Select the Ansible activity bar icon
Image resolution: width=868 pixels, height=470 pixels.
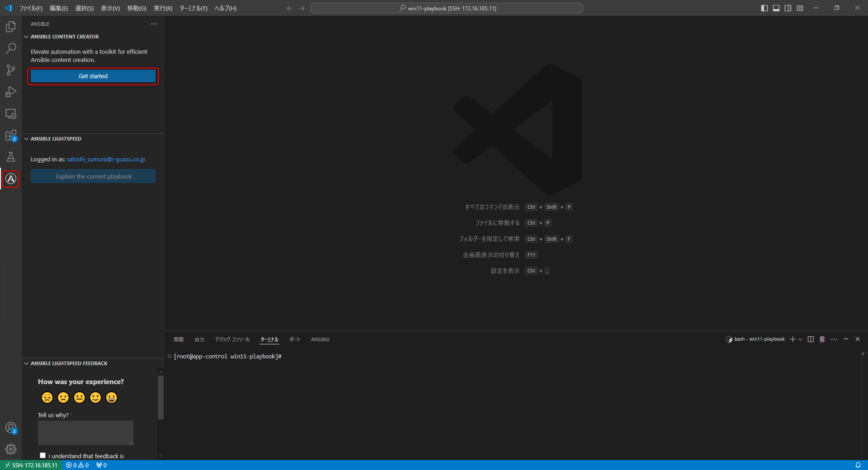click(11, 179)
